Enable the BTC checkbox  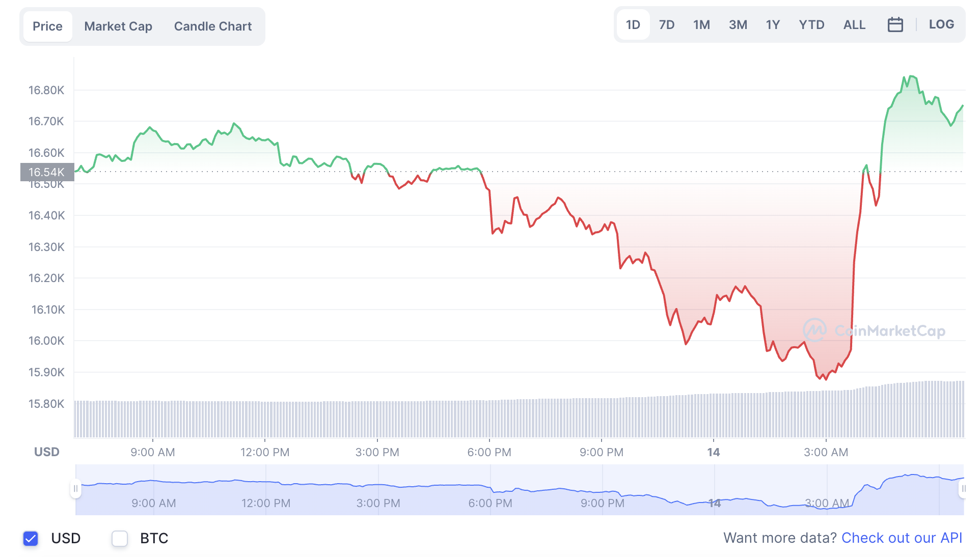click(120, 538)
